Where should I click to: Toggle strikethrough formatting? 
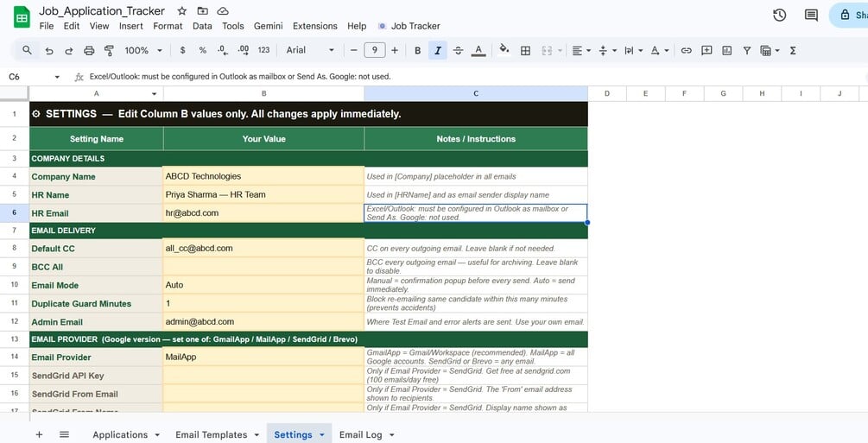point(458,50)
